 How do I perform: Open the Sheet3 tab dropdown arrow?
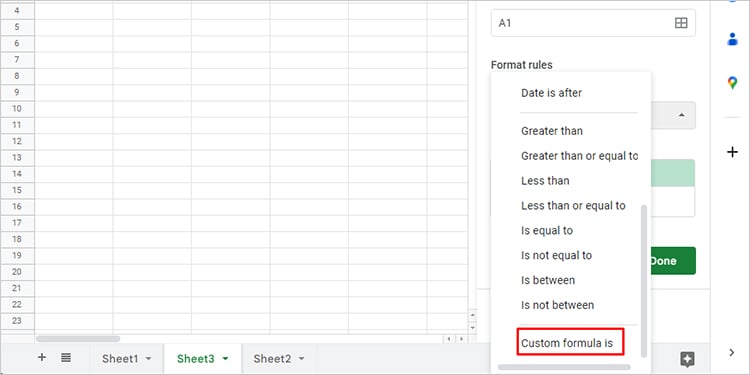225,359
